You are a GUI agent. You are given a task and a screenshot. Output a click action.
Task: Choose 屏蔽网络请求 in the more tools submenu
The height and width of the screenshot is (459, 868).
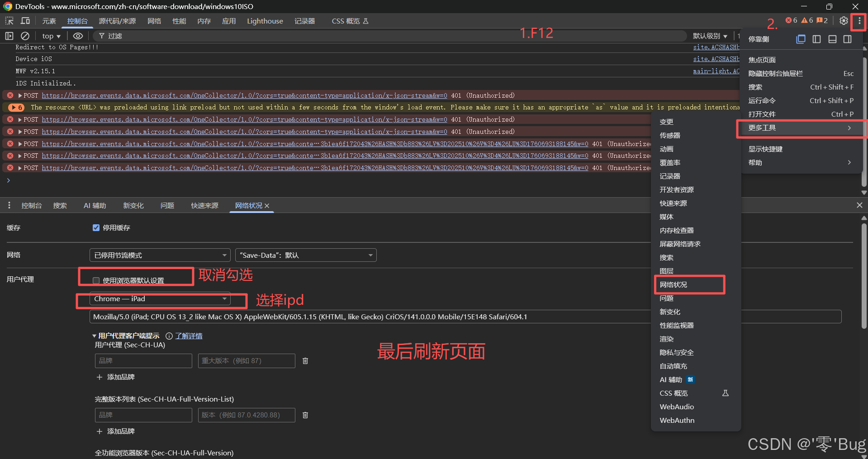(x=696, y=244)
